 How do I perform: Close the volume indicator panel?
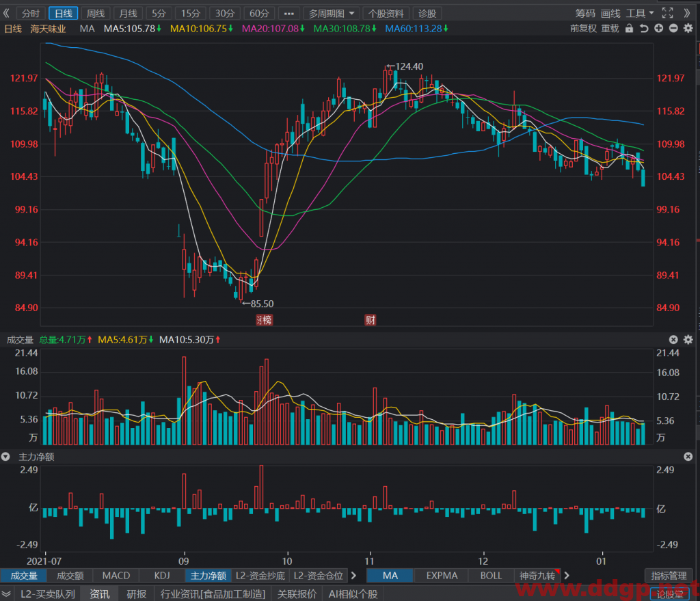point(673,340)
